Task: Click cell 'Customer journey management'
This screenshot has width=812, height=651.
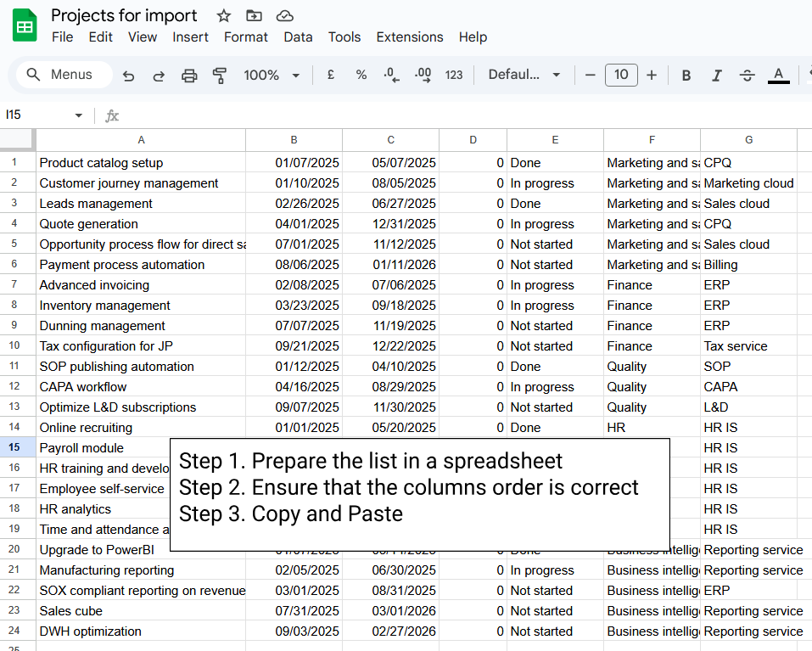Action: pyautogui.click(x=141, y=182)
